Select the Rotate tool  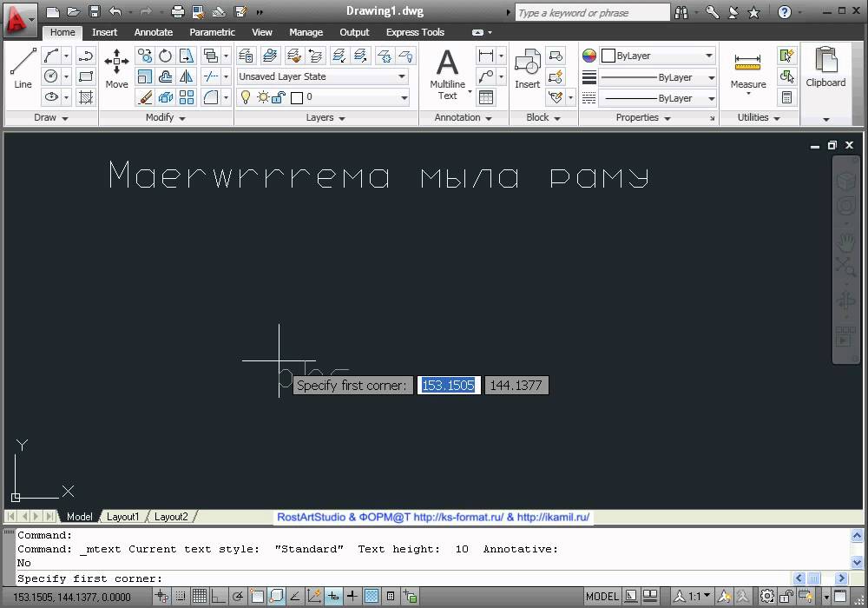tap(166, 56)
